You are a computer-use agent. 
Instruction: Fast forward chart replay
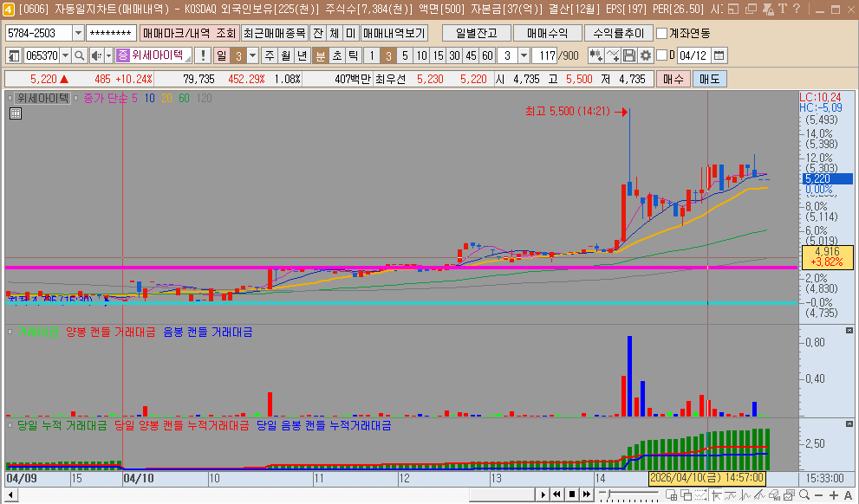587,494
